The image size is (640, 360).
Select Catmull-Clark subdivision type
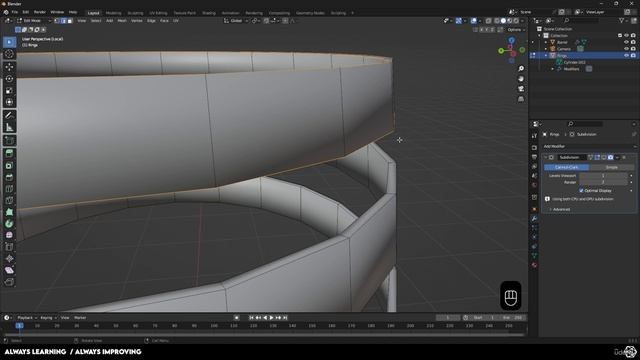[567, 167]
